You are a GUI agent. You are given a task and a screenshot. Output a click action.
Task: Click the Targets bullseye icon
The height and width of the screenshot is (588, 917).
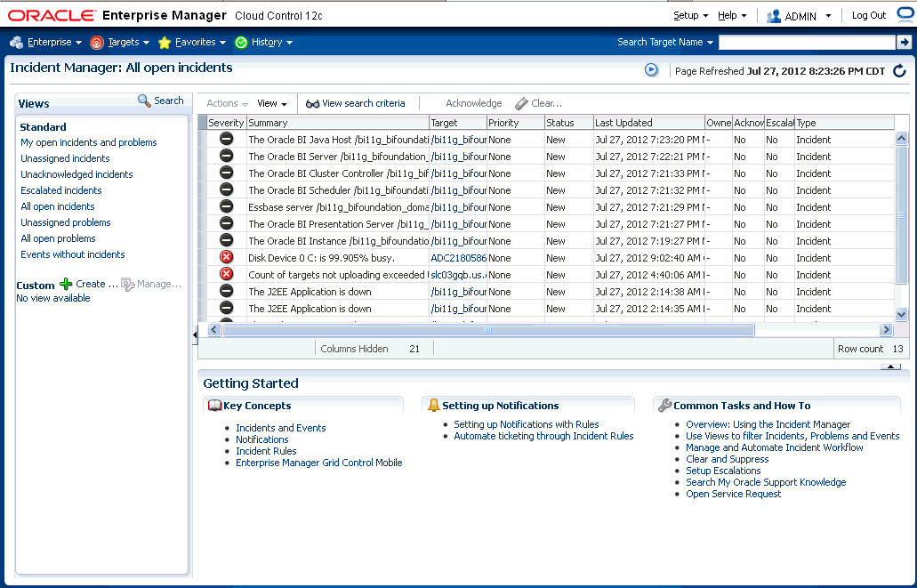(x=96, y=42)
